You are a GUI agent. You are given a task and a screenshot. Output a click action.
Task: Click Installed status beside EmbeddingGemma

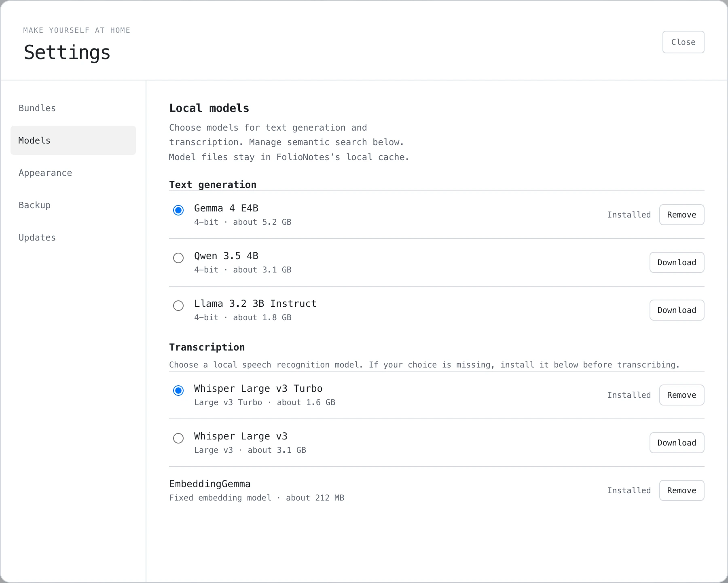(x=629, y=490)
